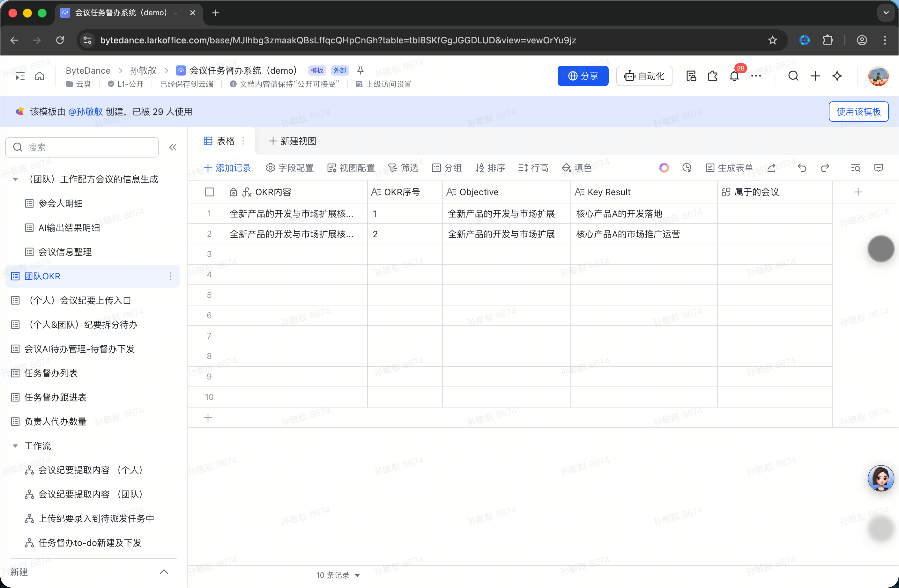899x588 pixels.
Task: Click the blue 分享 button
Action: click(583, 76)
